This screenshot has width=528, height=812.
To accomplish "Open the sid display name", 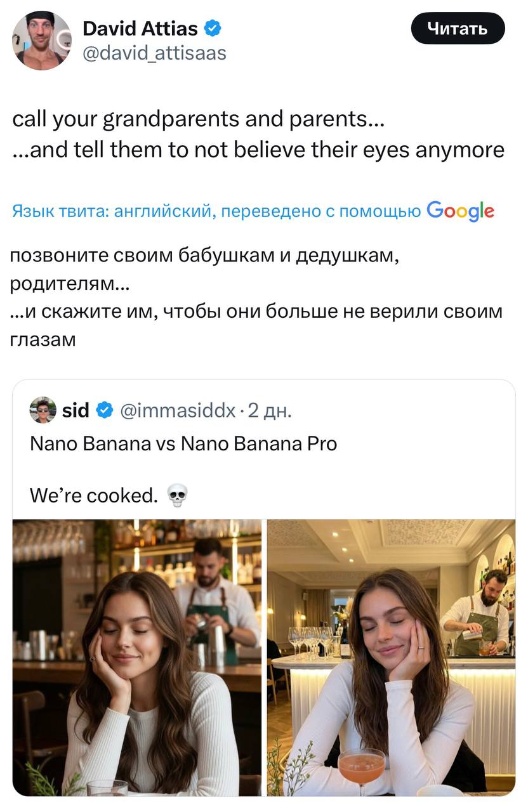I will coord(76,410).
